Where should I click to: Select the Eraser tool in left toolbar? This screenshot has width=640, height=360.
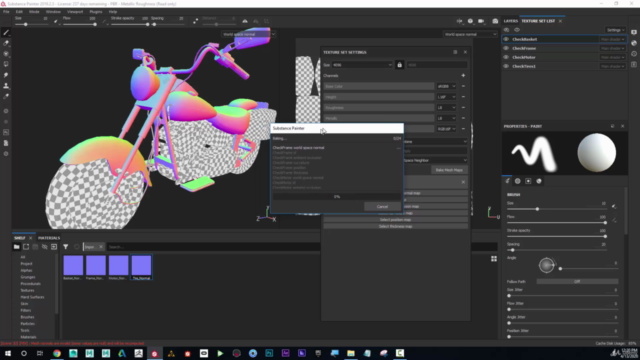pos(6,43)
